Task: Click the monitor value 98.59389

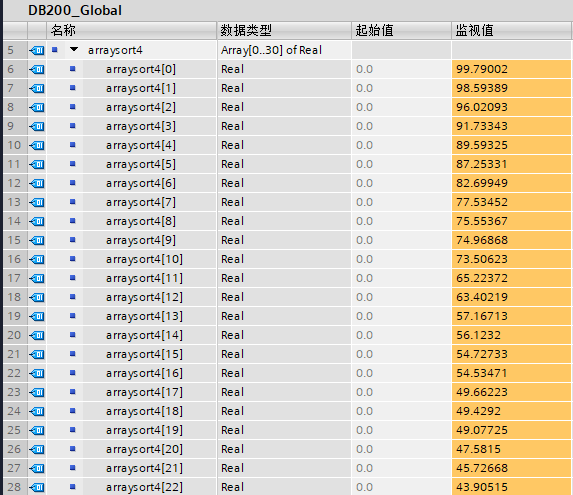Action: [x=511, y=88]
